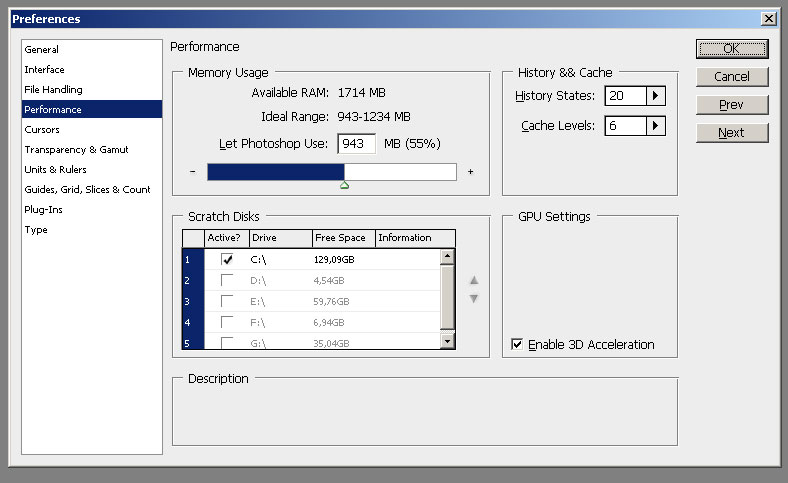Enable E:\ as scratch disk
The image size is (788, 483).
click(227, 302)
